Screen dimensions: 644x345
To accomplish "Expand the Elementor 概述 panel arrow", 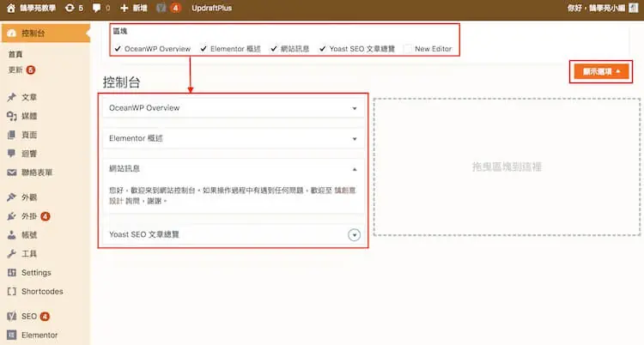I will [355, 139].
